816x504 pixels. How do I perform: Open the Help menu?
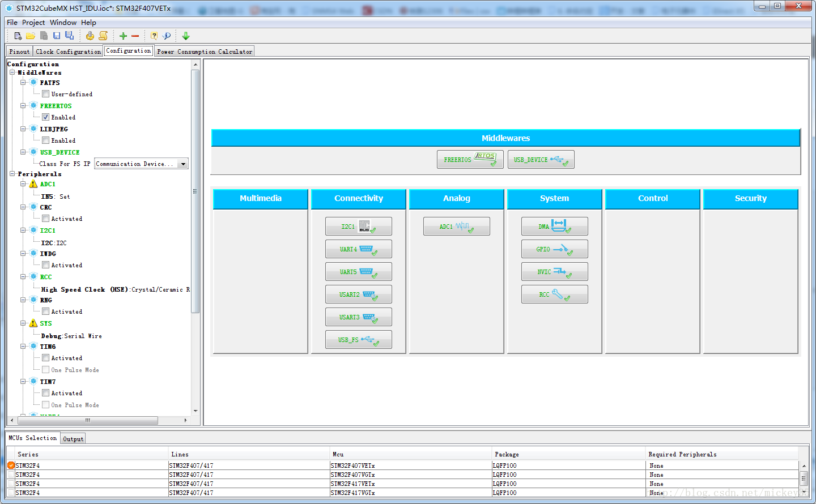88,23
